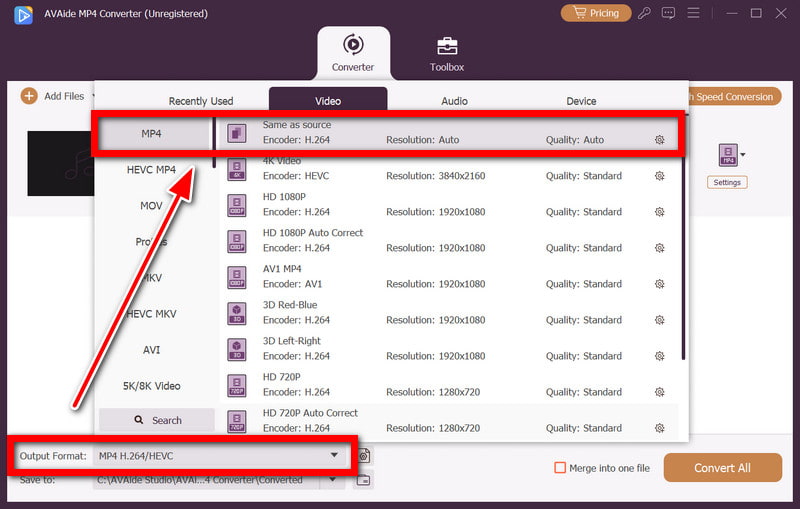This screenshot has width=800, height=509.
Task: Open settings gear for AV1 MP4
Action: (x=660, y=284)
